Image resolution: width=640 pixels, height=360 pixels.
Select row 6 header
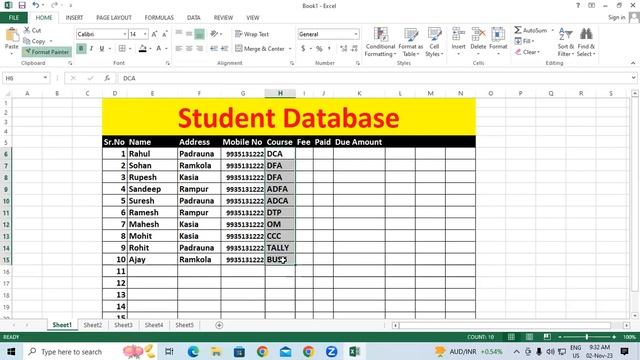(x=6, y=154)
